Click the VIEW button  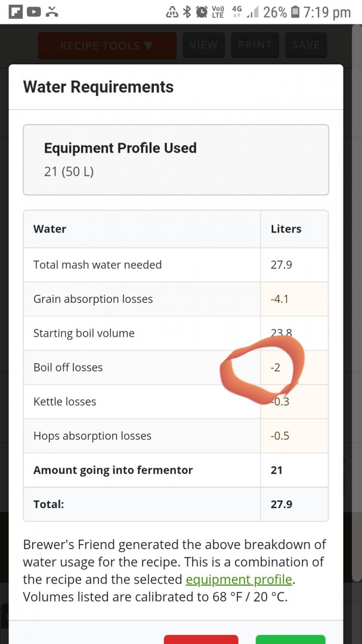point(204,45)
